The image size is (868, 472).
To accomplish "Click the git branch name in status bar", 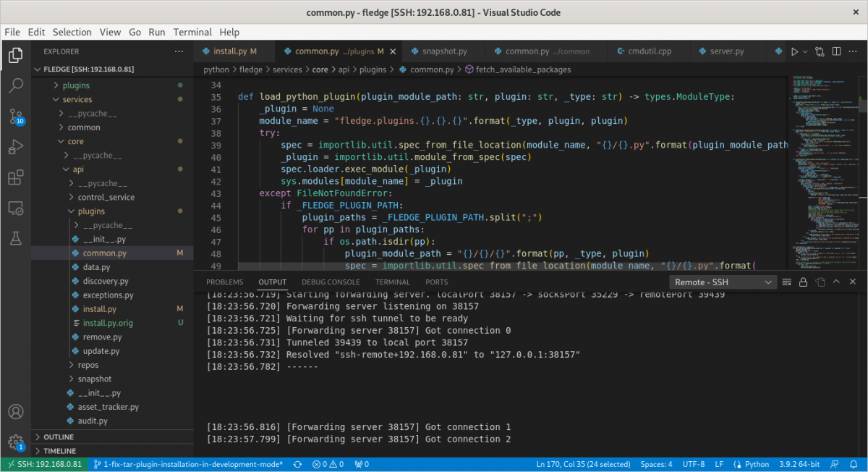I will [x=189, y=464].
